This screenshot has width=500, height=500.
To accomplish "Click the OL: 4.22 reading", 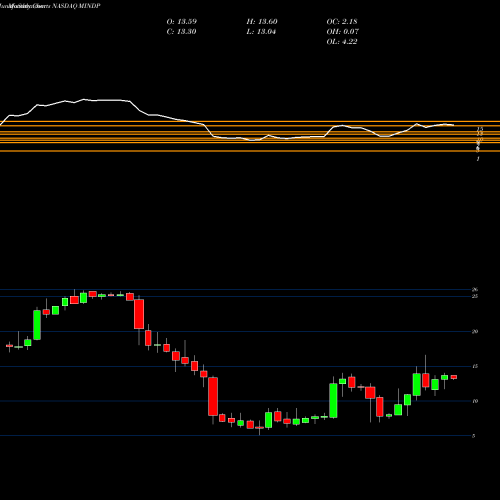I will (x=342, y=42).
